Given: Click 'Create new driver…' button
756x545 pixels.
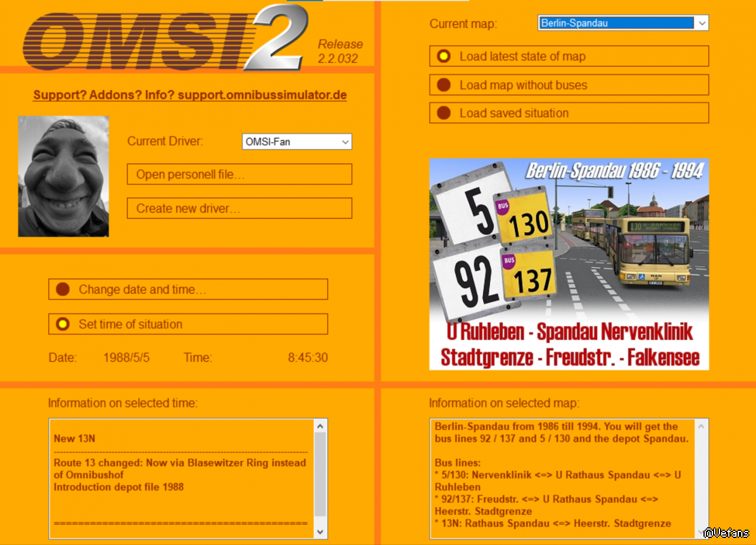Looking at the screenshot, I should (x=240, y=208).
